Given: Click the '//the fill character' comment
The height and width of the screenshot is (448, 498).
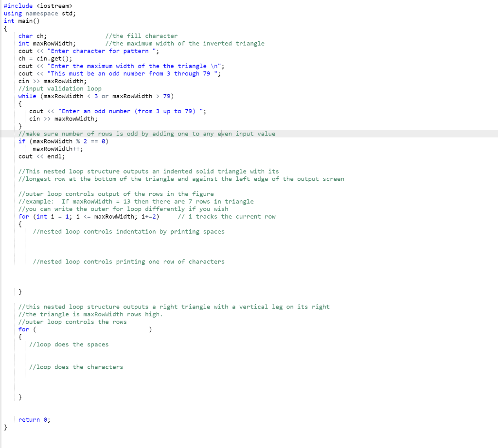Looking at the screenshot, I should (x=142, y=36).
